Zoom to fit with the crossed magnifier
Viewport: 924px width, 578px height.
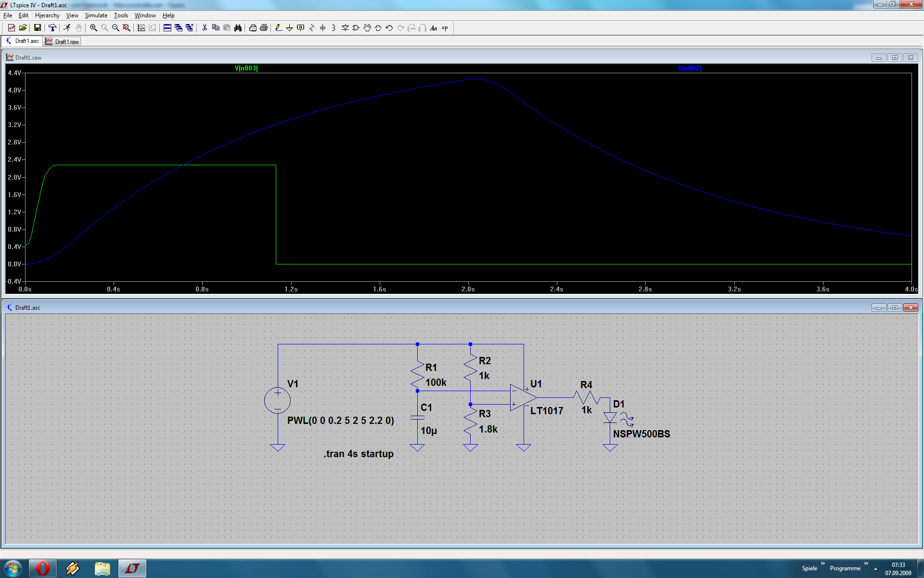[x=127, y=28]
